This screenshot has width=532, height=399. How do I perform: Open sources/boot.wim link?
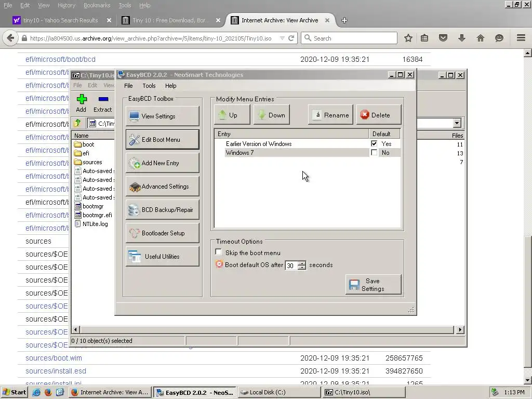pos(54,358)
